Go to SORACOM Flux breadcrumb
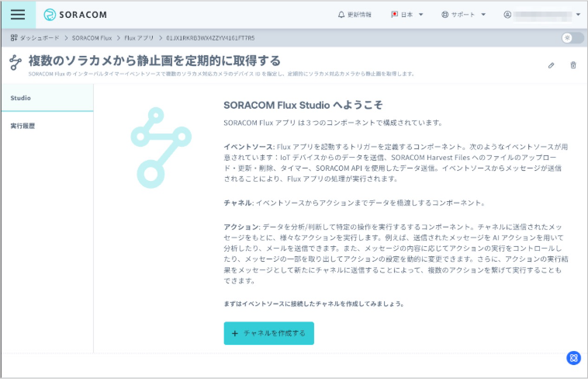The height and width of the screenshot is (379, 588). point(92,38)
